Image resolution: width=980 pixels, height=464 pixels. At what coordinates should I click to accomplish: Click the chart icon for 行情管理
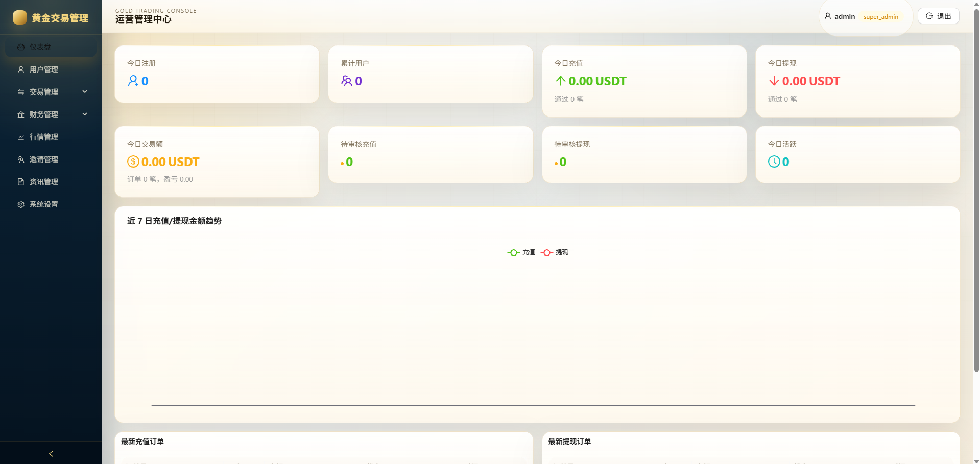pyautogui.click(x=21, y=137)
